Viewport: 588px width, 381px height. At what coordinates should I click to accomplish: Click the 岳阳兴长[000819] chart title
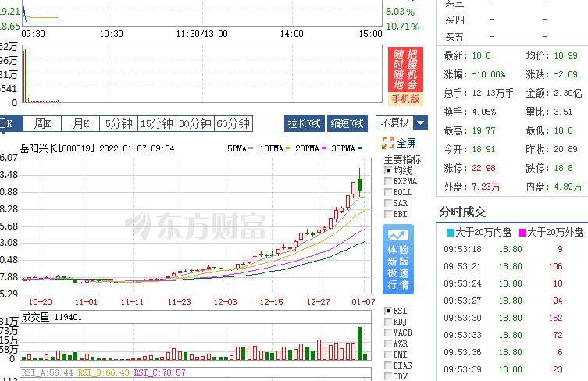(x=58, y=148)
